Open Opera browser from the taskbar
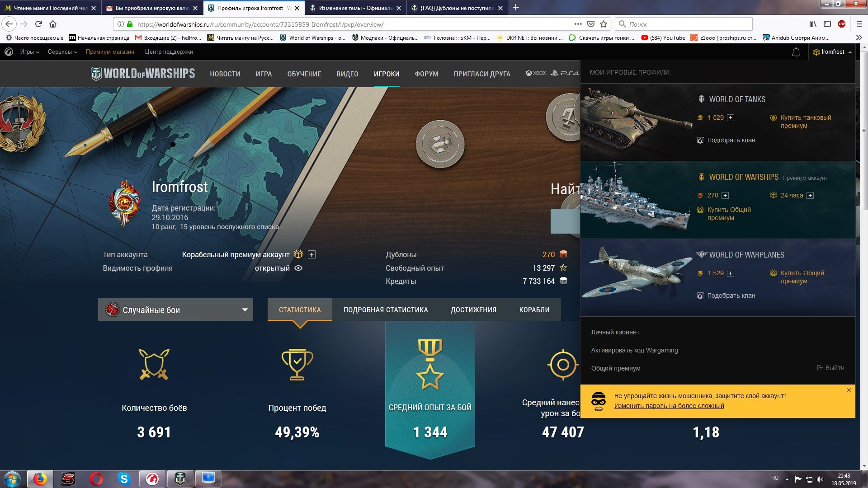The width and height of the screenshot is (868, 488). [x=96, y=479]
